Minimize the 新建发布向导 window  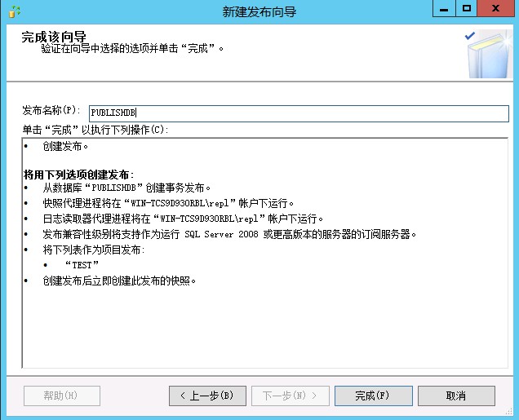coord(443,9)
